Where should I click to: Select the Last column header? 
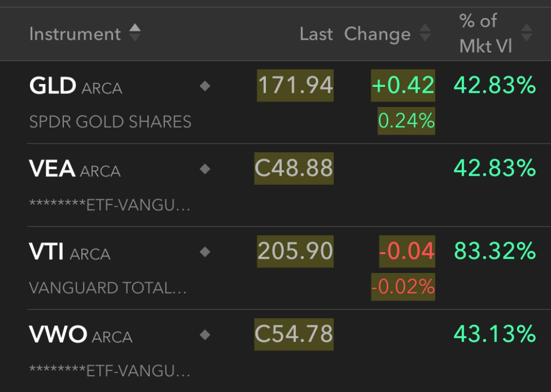click(x=316, y=34)
